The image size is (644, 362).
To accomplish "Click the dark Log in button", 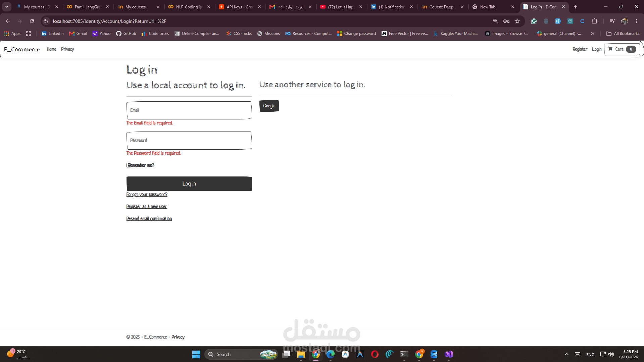I will pos(189,184).
